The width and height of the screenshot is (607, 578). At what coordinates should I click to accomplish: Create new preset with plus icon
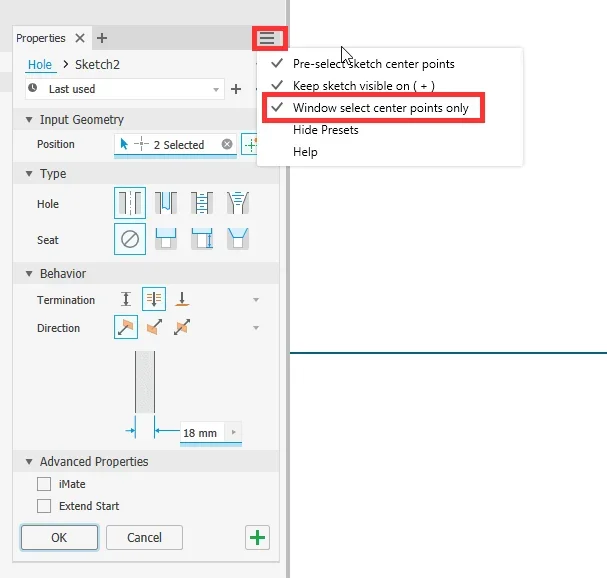pyautogui.click(x=236, y=89)
